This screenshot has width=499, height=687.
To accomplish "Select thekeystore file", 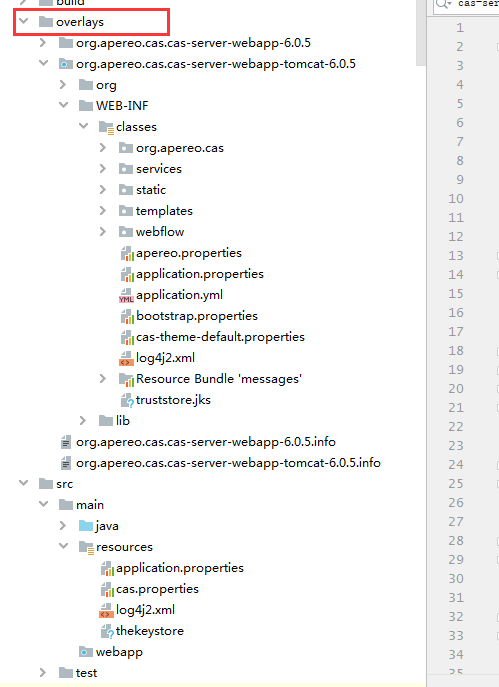I will click(150, 631).
